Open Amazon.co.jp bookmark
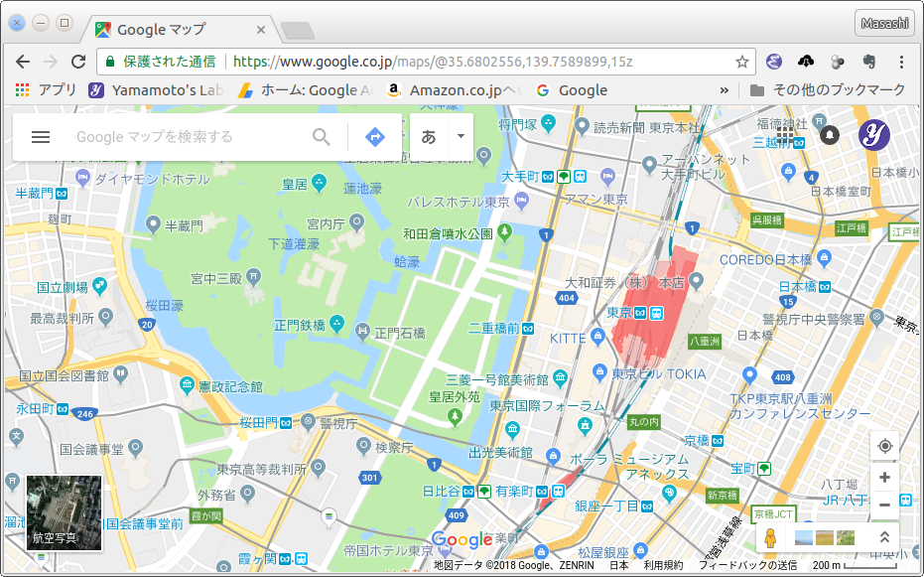Image resolution: width=924 pixels, height=577 pixels. tap(455, 90)
